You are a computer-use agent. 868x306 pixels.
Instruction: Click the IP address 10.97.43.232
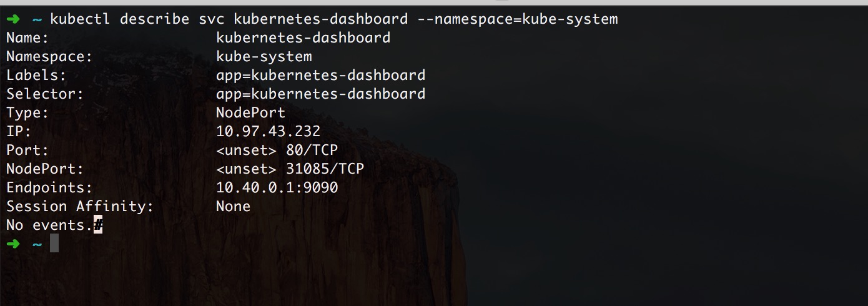269,132
